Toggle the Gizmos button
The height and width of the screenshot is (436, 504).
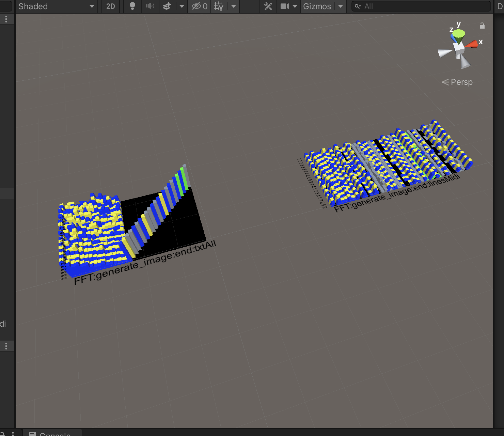pos(317,6)
